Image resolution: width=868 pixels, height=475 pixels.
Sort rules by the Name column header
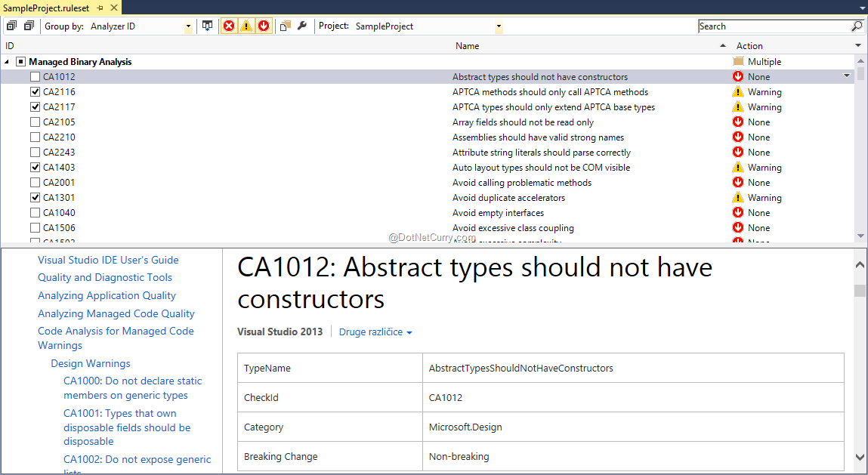(467, 46)
